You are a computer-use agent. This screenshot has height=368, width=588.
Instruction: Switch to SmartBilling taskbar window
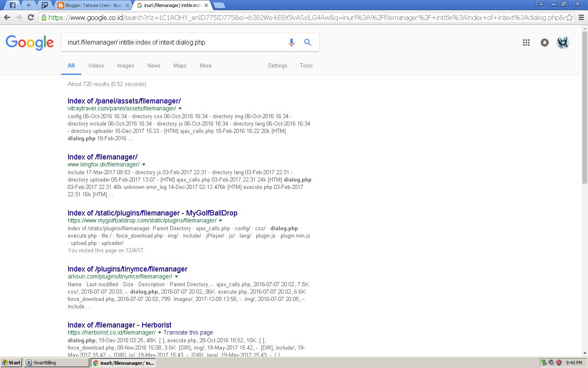click(56, 363)
